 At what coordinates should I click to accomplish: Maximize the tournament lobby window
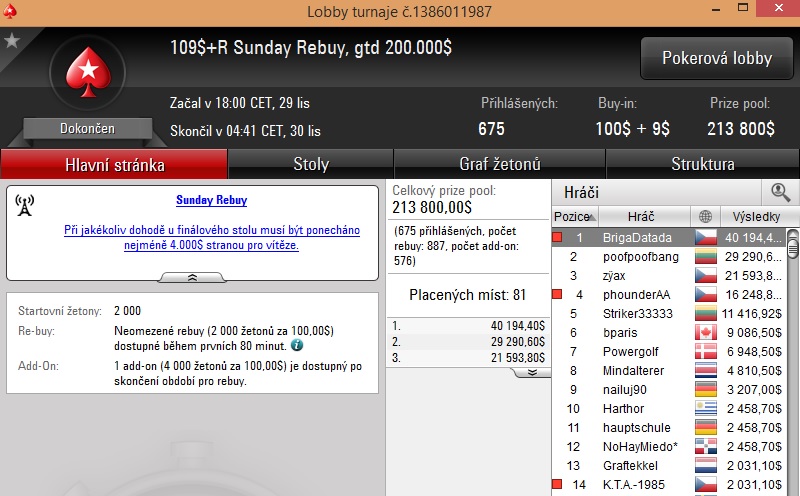pyautogui.click(x=743, y=8)
